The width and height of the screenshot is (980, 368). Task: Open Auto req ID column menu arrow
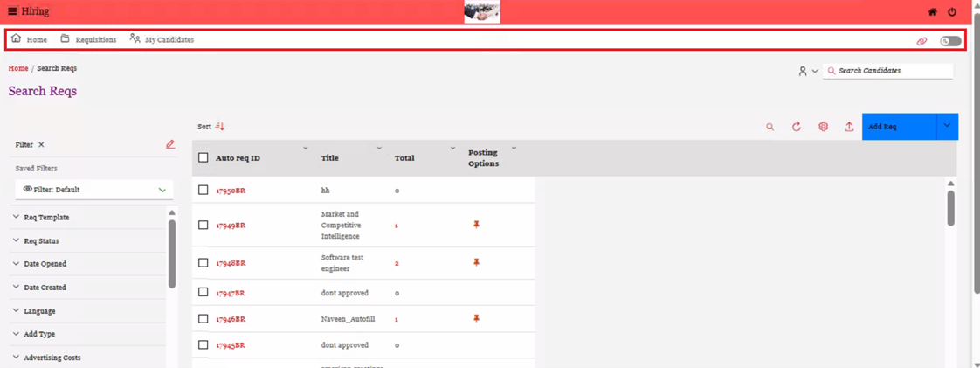[306, 149]
